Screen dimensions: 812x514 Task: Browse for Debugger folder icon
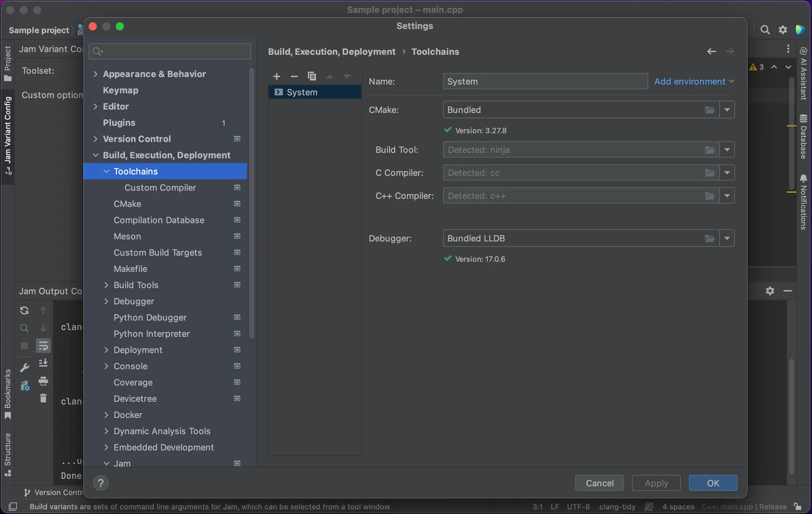pyautogui.click(x=710, y=238)
